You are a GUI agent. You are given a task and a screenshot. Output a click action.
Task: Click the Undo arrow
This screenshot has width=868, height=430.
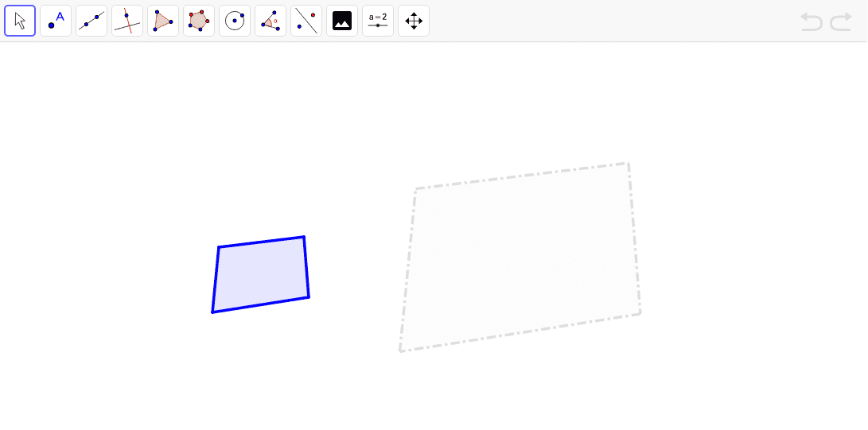pyautogui.click(x=812, y=21)
